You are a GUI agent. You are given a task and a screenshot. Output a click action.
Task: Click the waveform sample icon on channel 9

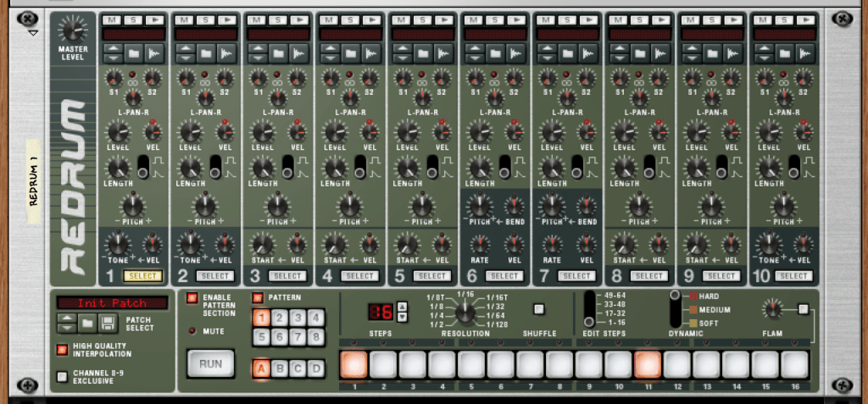tap(733, 53)
